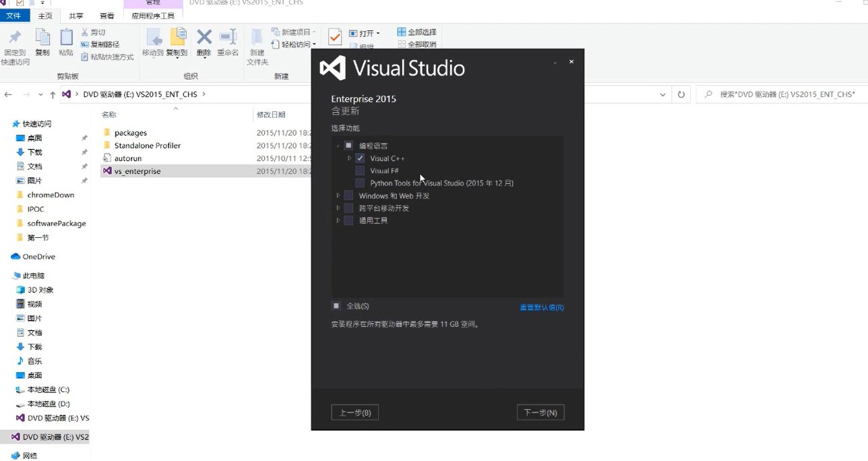
Task: Open This PC (此电脑) in navigation pane
Action: click(x=34, y=276)
